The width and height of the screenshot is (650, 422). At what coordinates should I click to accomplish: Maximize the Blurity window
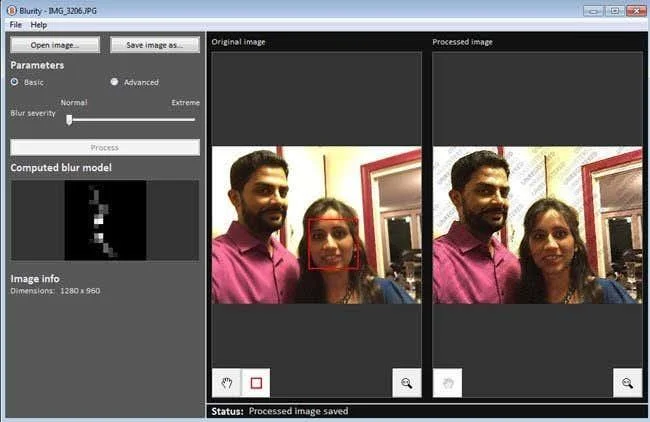pos(615,10)
